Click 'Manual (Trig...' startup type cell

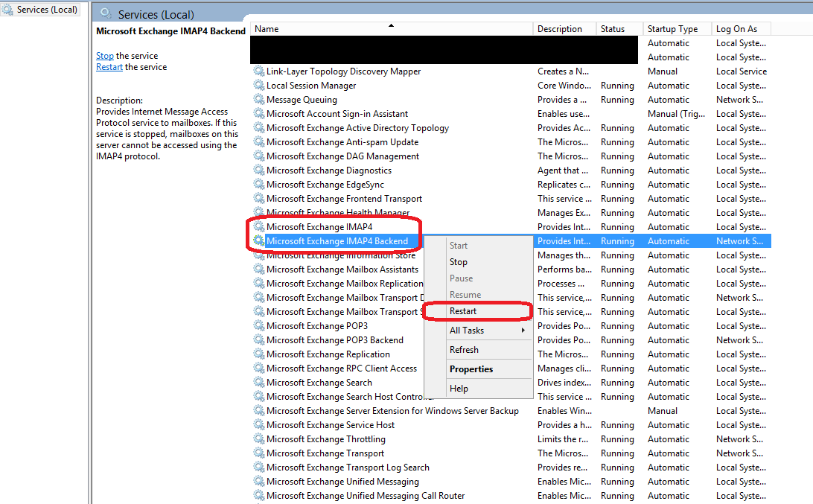point(676,114)
